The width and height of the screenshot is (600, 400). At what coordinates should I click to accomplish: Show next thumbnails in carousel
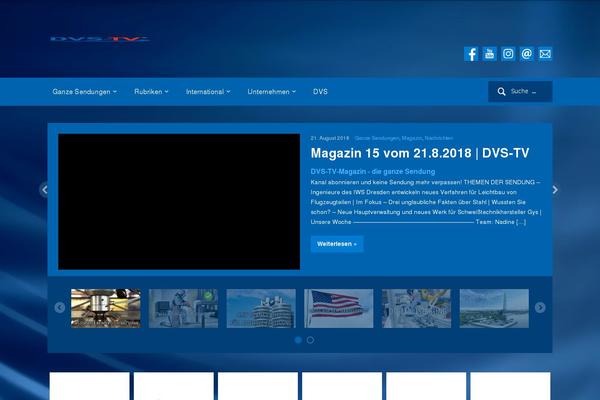(x=540, y=307)
